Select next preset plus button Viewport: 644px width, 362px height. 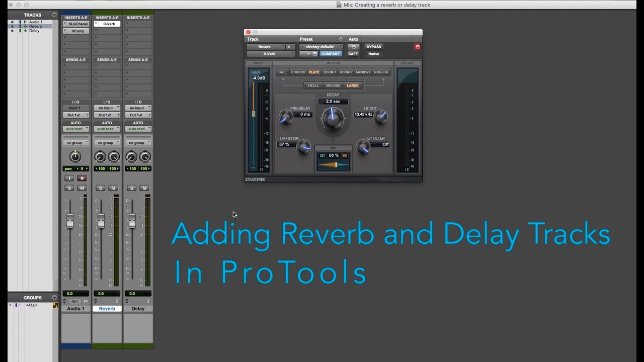(308, 54)
